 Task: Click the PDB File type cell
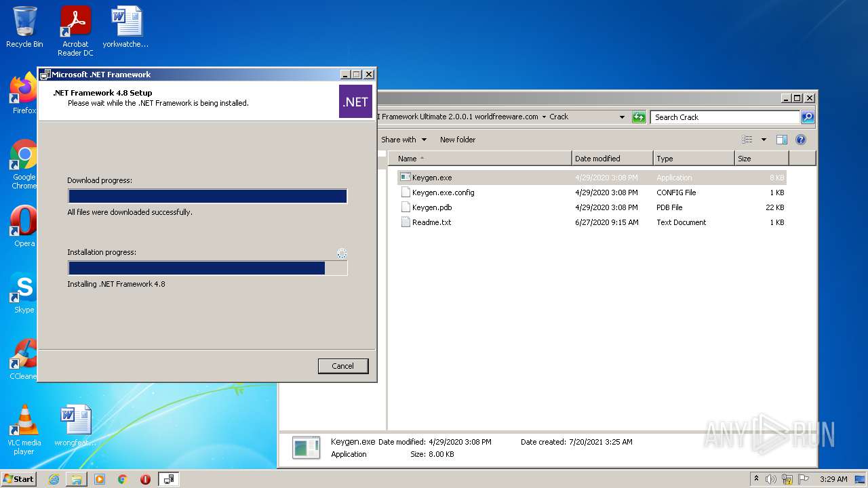669,207
